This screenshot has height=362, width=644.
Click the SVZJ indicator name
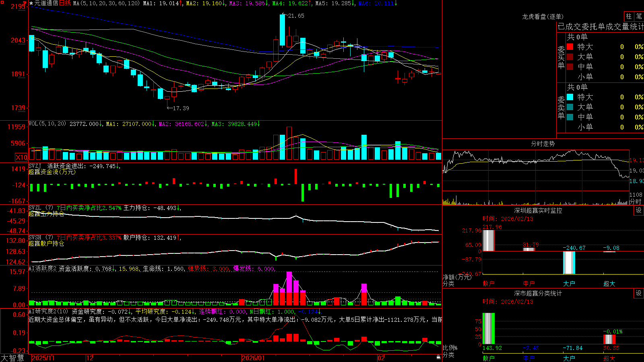pos(35,166)
